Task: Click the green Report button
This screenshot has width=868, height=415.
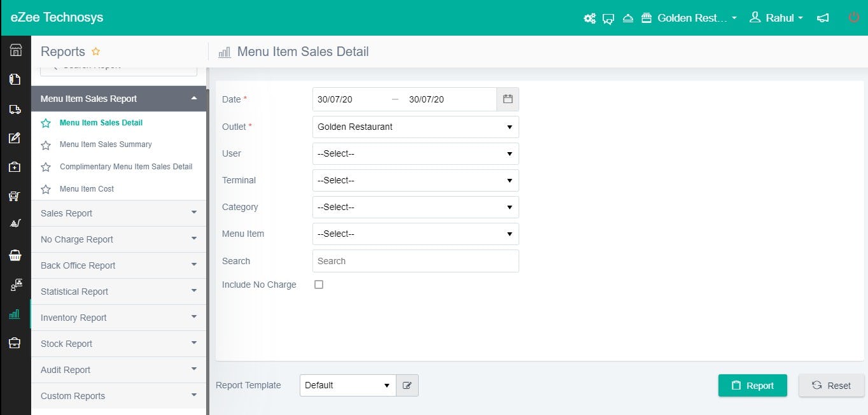Action: (x=753, y=385)
